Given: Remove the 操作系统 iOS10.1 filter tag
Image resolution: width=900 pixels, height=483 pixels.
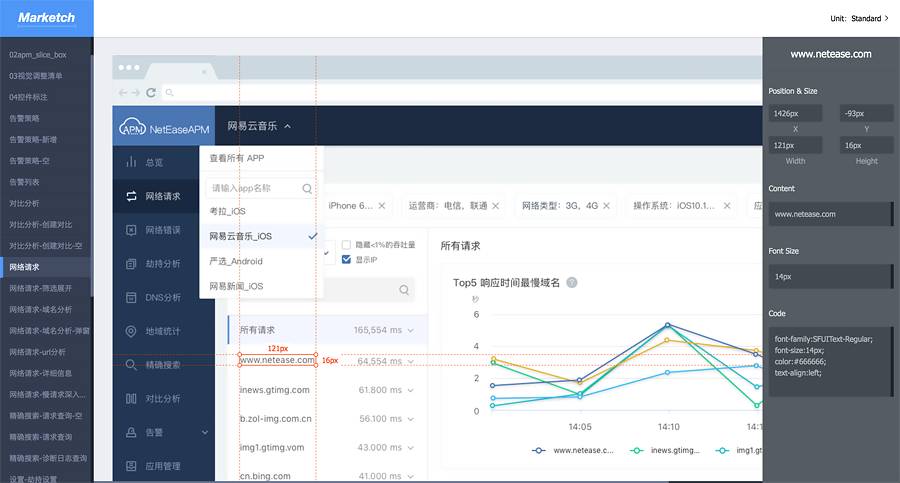Looking at the screenshot, I should coord(727,206).
